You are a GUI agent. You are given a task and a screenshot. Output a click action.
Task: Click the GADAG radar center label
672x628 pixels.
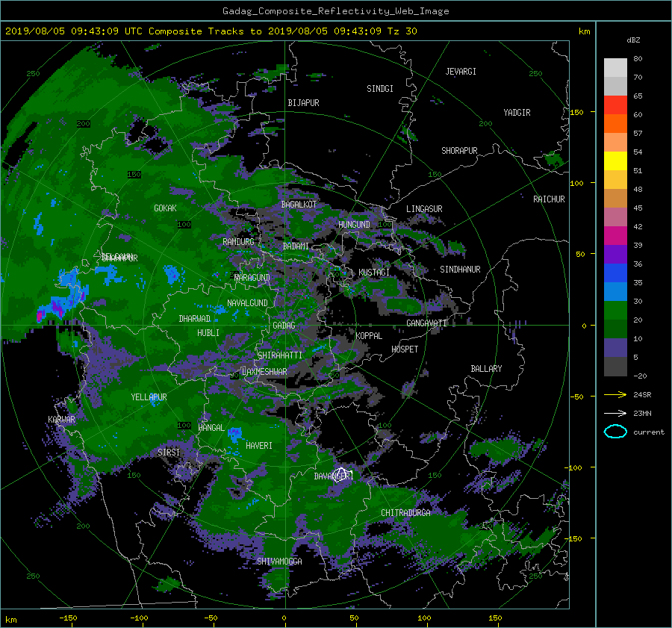pos(284,326)
